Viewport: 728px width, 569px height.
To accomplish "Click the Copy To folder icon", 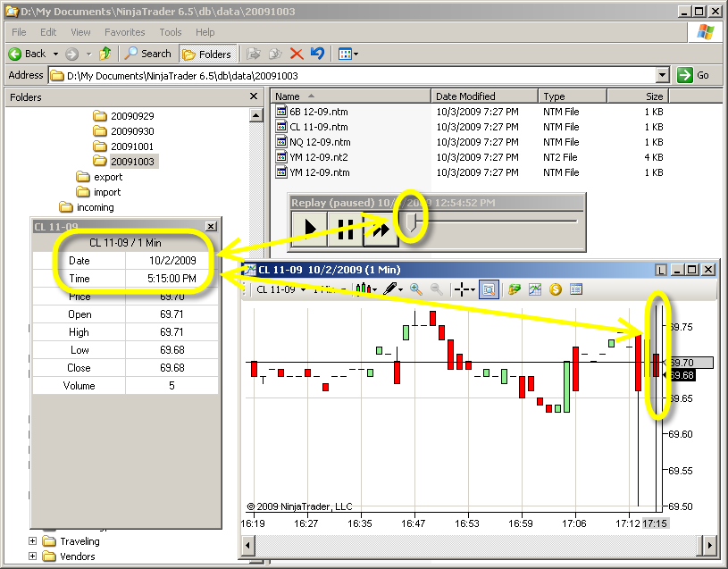I will (x=275, y=54).
